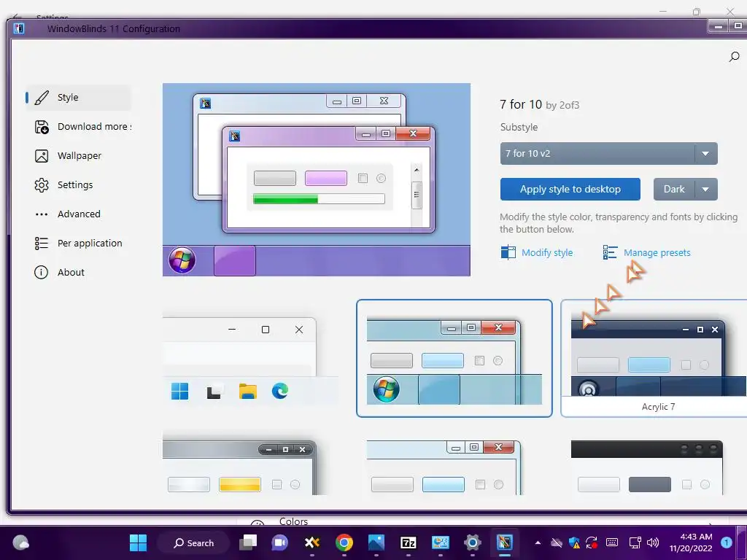Viewport: 747px width, 560px height.
Task: Open the Advanced section
Action: point(79,214)
